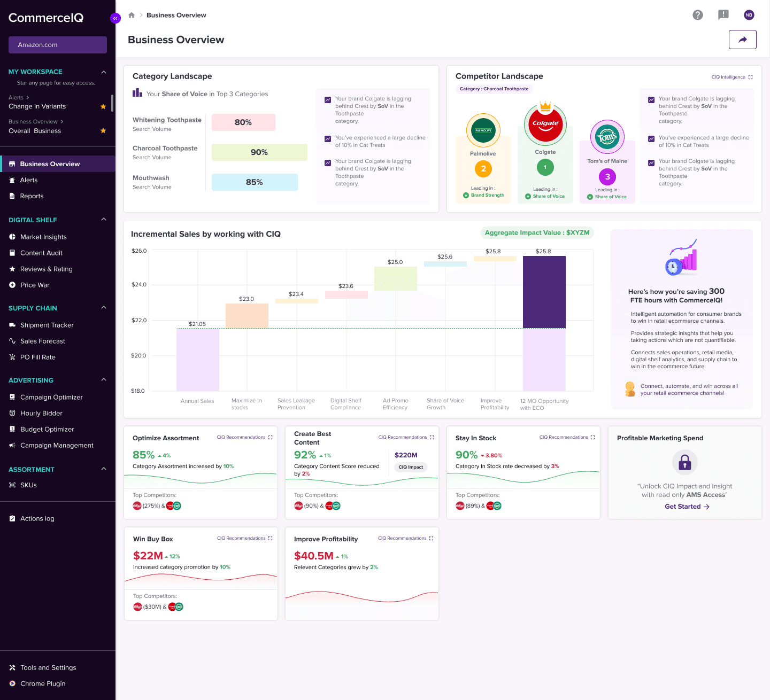The image size is (770, 700).
Task: Click Get Started in Profitable Marketing Spend
Action: tap(687, 507)
